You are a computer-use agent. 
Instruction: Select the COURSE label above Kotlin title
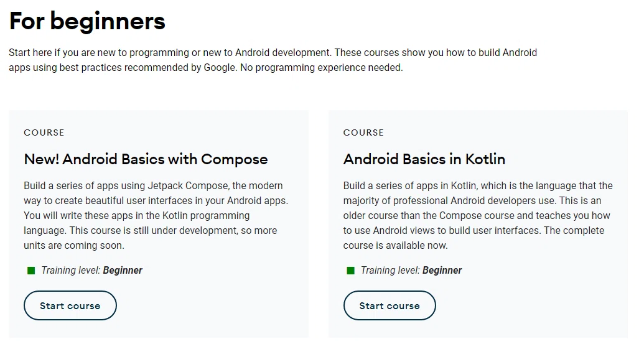[363, 132]
